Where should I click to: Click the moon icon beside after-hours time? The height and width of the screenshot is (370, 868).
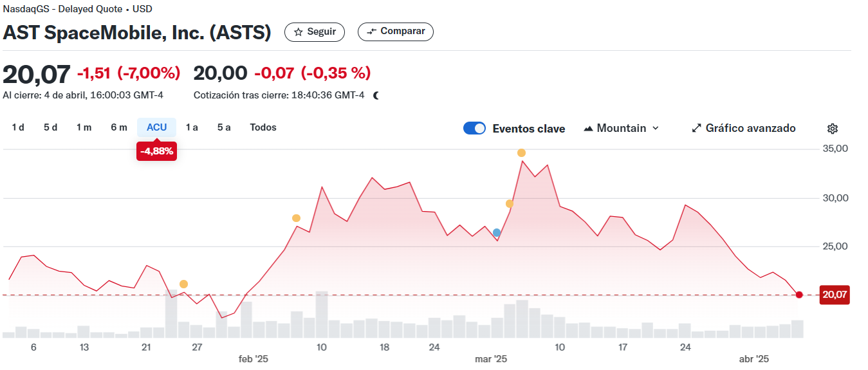click(x=376, y=95)
